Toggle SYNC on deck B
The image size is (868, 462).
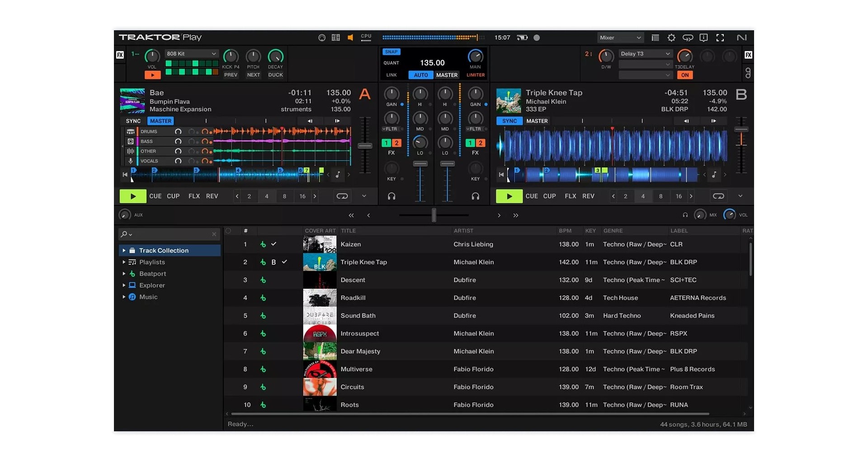[509, 121]
